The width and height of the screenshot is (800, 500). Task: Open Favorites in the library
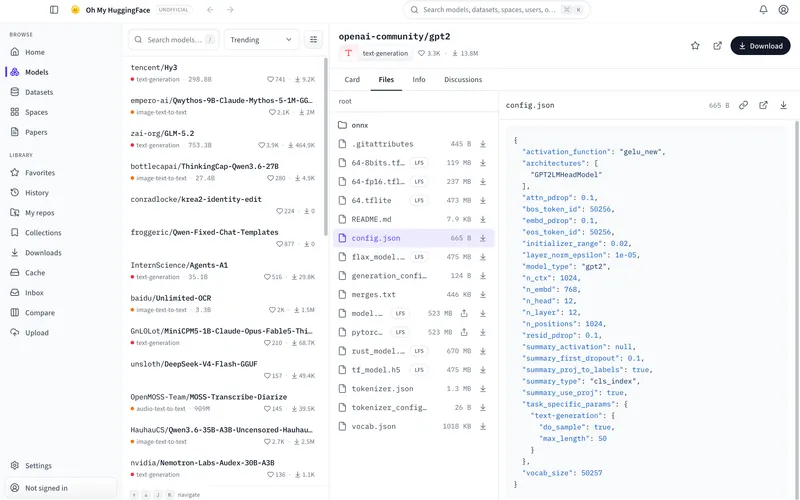(61, 173)
